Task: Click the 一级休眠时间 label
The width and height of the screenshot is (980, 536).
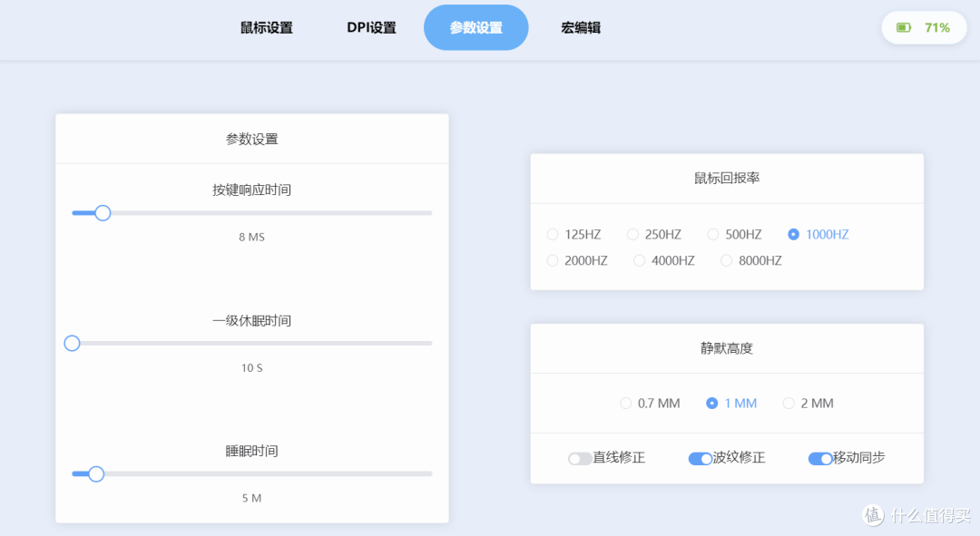Action: [252, 320]
